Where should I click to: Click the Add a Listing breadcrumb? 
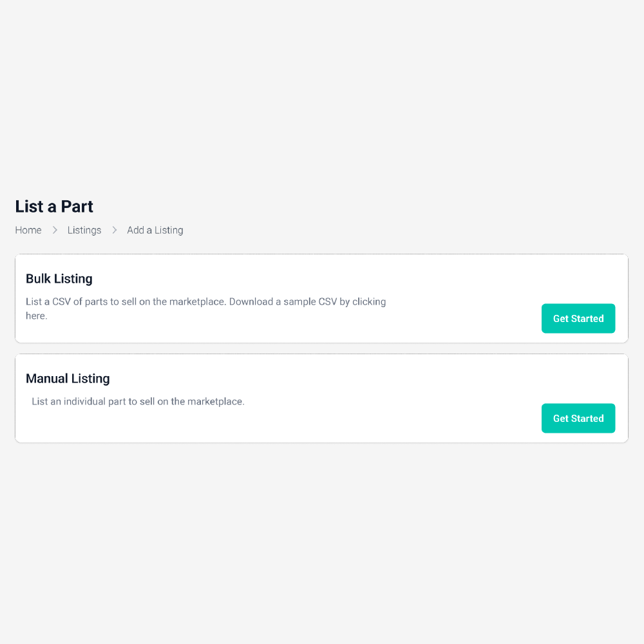point(155,231)
